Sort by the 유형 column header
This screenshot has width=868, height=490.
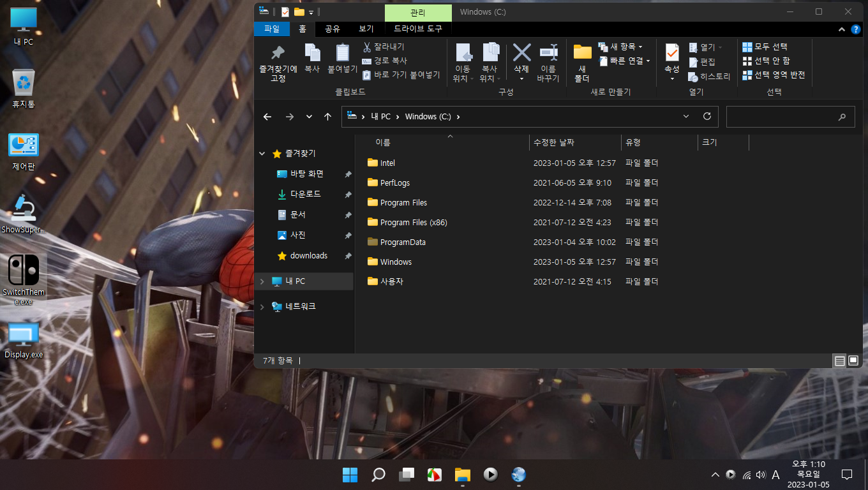pyautogui.click(x=659, y=142)
